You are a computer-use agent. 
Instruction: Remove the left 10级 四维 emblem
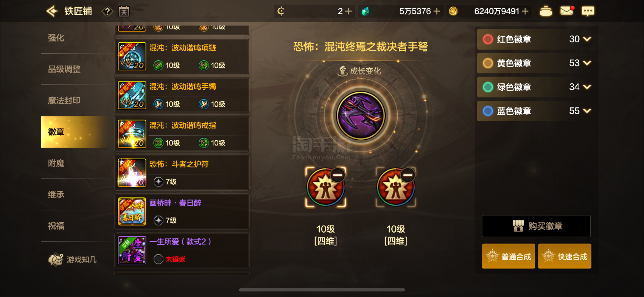tap(338, 175)
